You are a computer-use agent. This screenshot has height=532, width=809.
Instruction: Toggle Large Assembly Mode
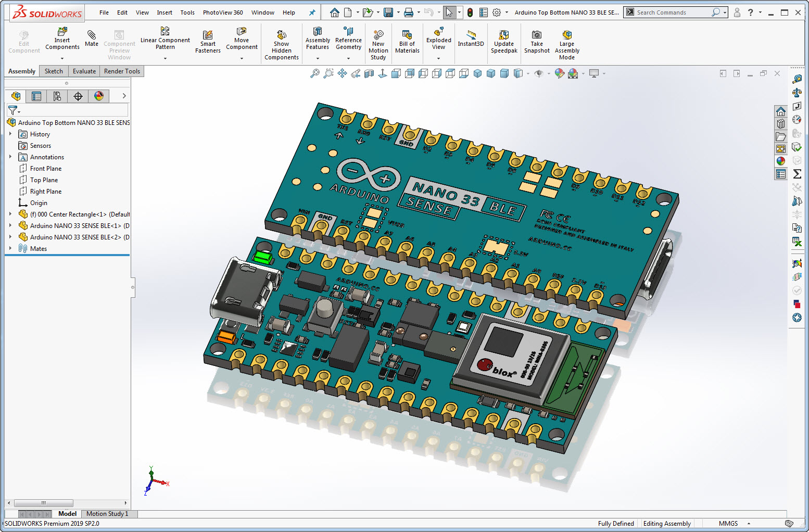(567, 45)
